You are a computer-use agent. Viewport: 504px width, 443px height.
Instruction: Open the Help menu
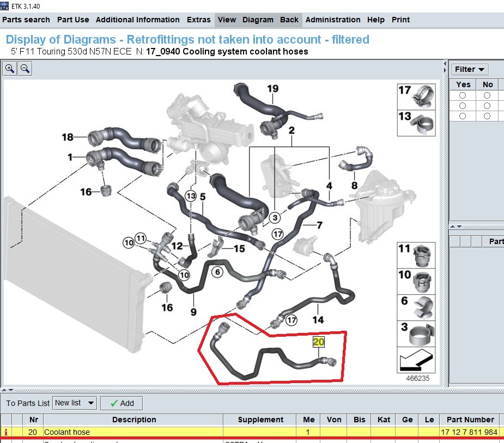tap(376, 20)
